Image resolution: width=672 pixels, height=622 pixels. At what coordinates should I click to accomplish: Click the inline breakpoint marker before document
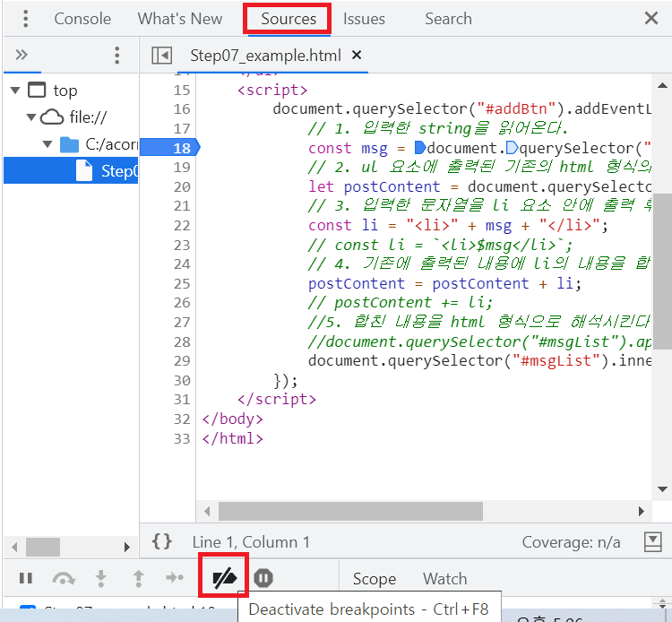tap(420, 148)
